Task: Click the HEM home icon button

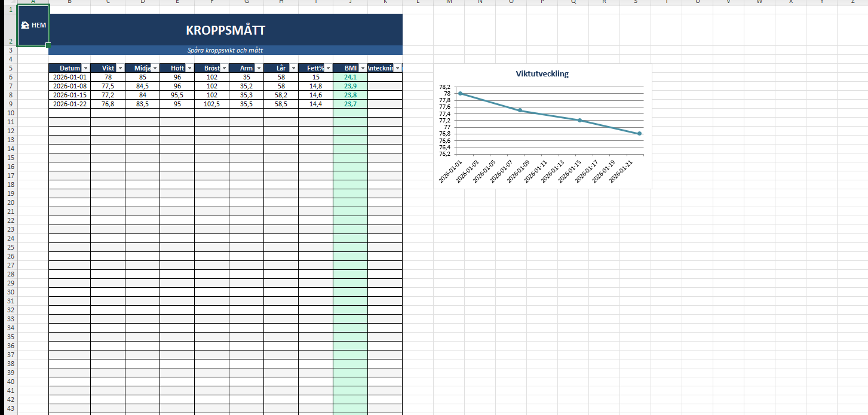Action: point(33,25)
